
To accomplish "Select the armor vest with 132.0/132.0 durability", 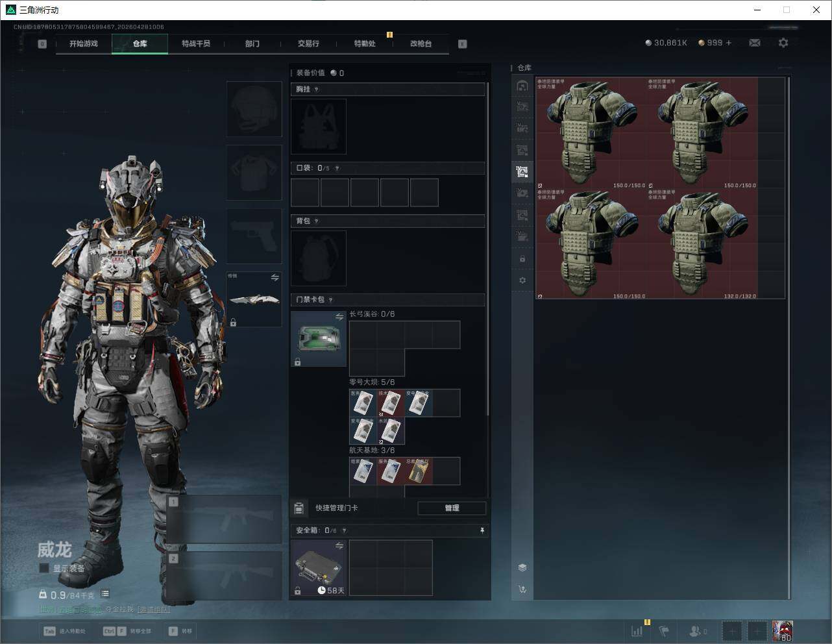I will point(702,244).
